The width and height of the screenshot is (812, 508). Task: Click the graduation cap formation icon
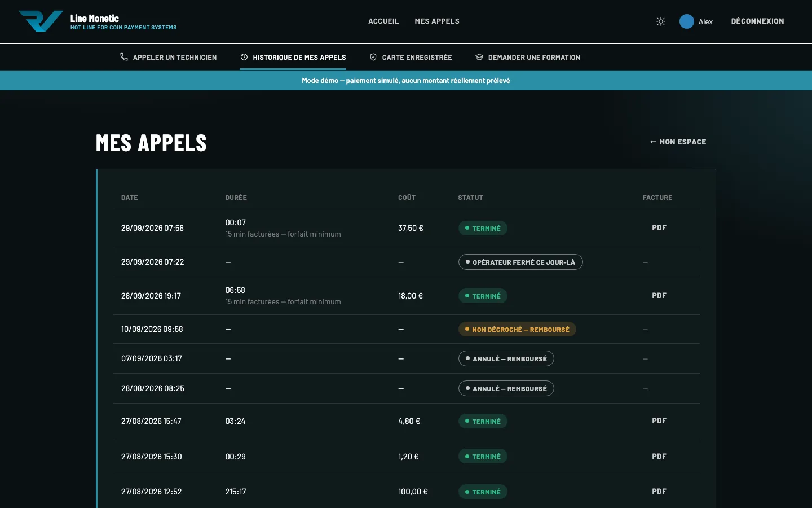(479, 57)
